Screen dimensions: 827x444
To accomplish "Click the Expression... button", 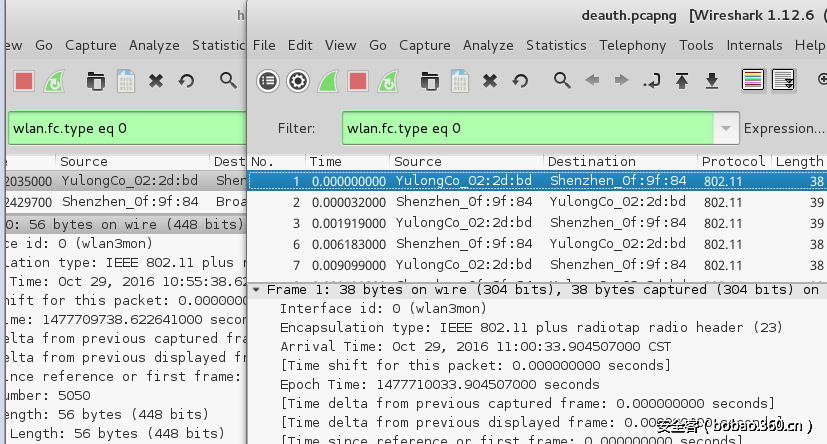I will click(x=784, y=128).
